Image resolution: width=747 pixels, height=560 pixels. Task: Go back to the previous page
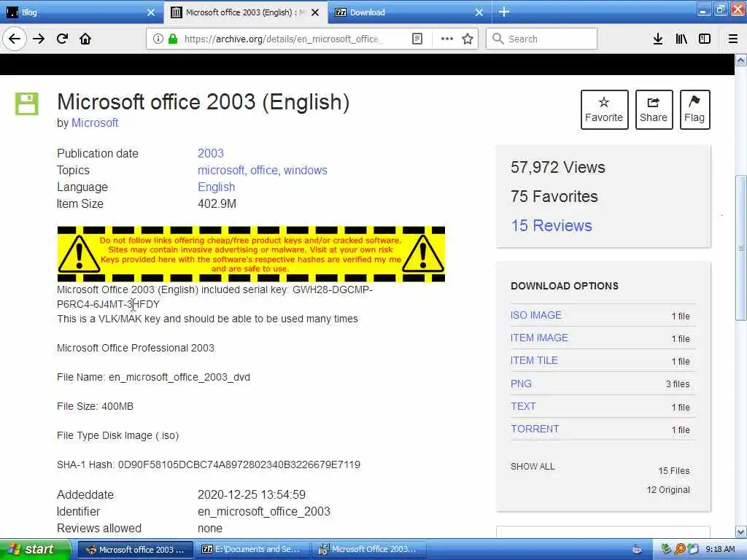(x=15, y=39)
